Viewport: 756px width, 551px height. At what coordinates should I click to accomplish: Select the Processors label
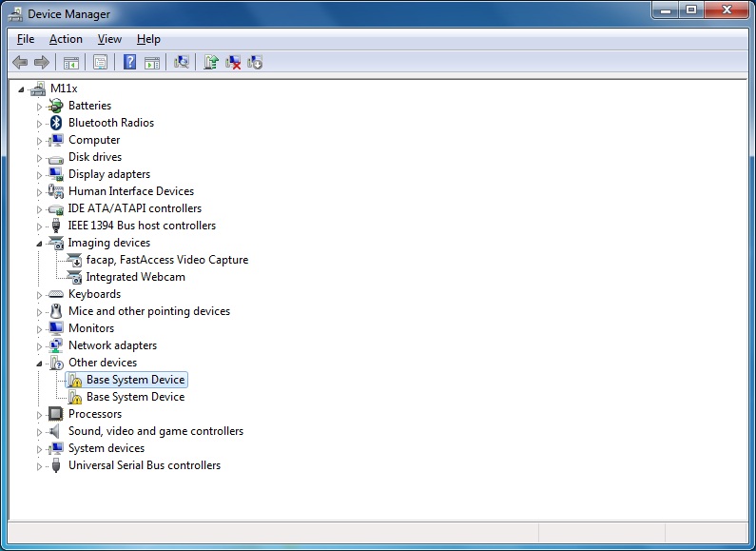(x=95, y=414)
